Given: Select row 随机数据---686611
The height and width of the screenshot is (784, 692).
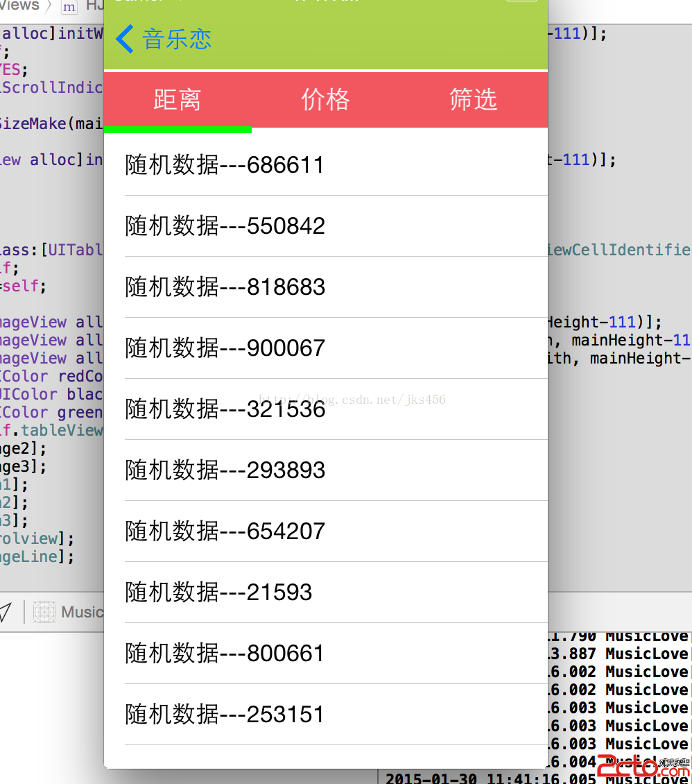Looking at the screenshot, I should (x=326, y=165).
